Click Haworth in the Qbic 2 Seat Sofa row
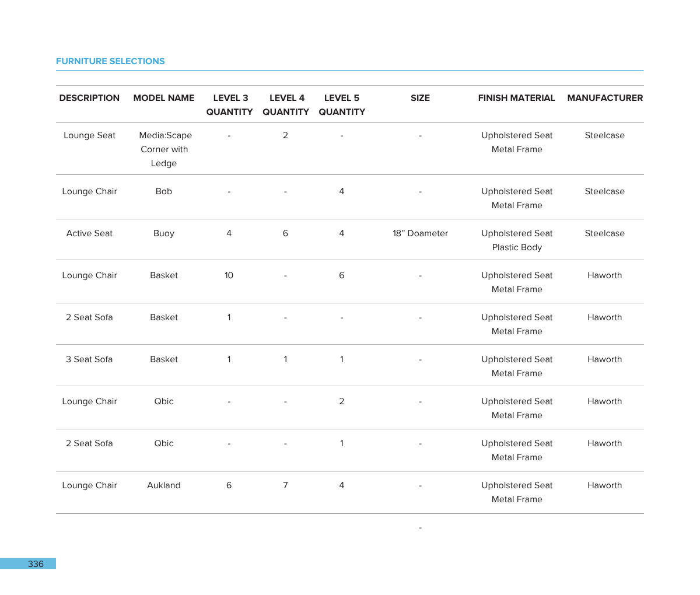700x595 pixels. tap(605, 443)
